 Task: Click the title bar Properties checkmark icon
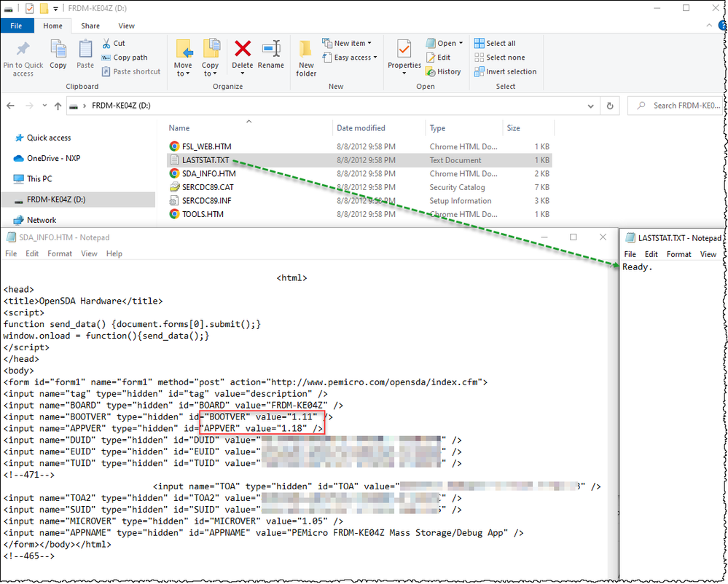(29, 8)
